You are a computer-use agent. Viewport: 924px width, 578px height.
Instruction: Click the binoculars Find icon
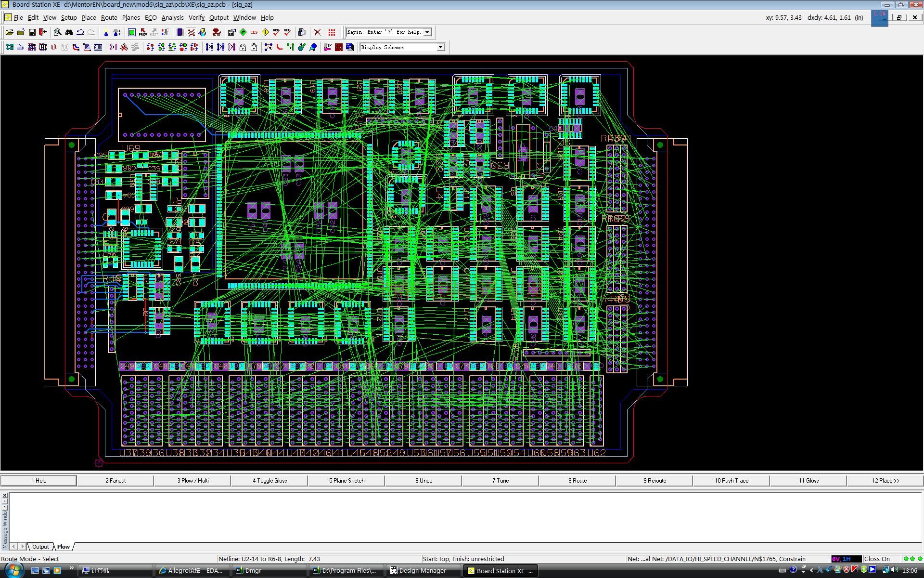coord(69,32)
